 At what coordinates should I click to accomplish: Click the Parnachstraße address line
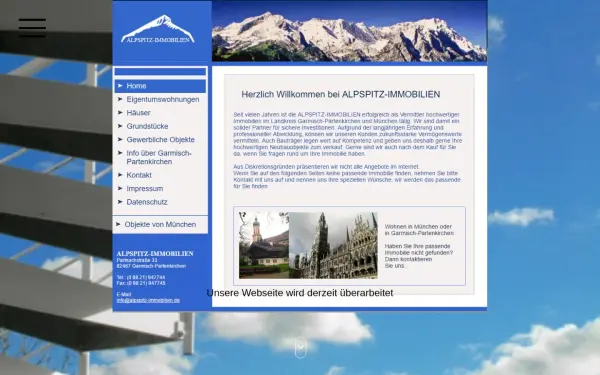137,260
